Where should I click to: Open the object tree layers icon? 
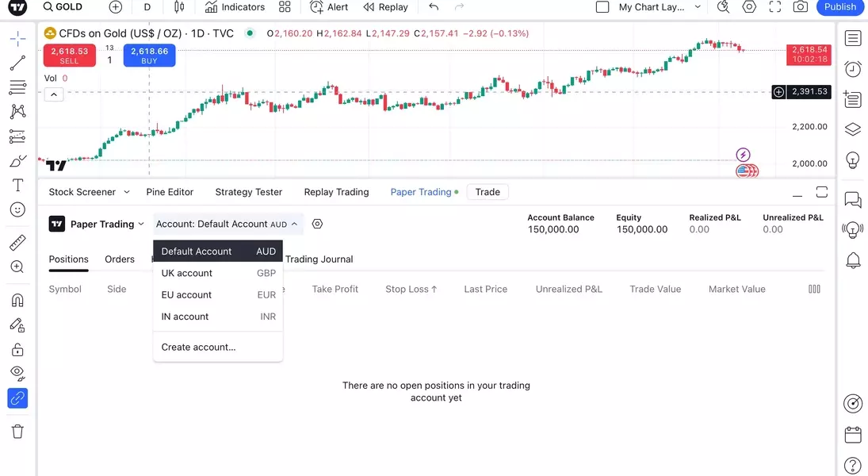(x=853, y=129)
